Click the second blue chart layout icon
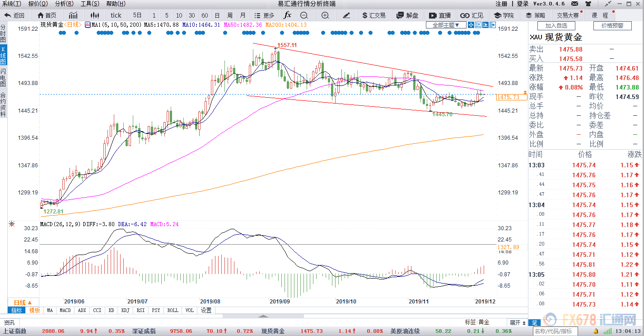Image resolution: width=644 pixels, height=336 pixels. point(479,25)
